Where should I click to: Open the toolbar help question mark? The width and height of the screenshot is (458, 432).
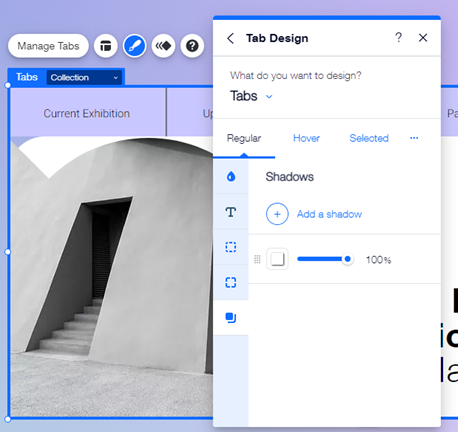pos(192,46)
